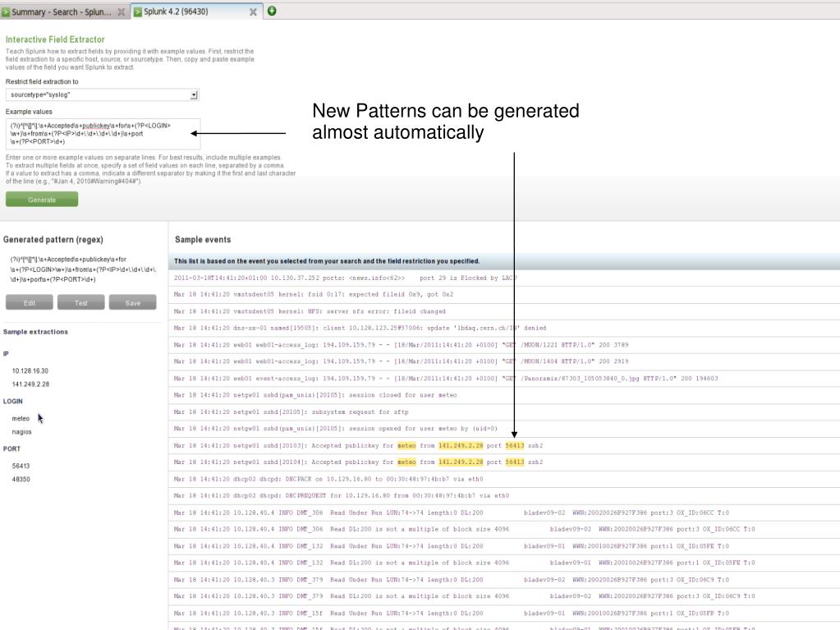Click highlighted 56413 in sshd[20103] event
The height and width of the screenshot is (630, 840).
coord(514,445)
